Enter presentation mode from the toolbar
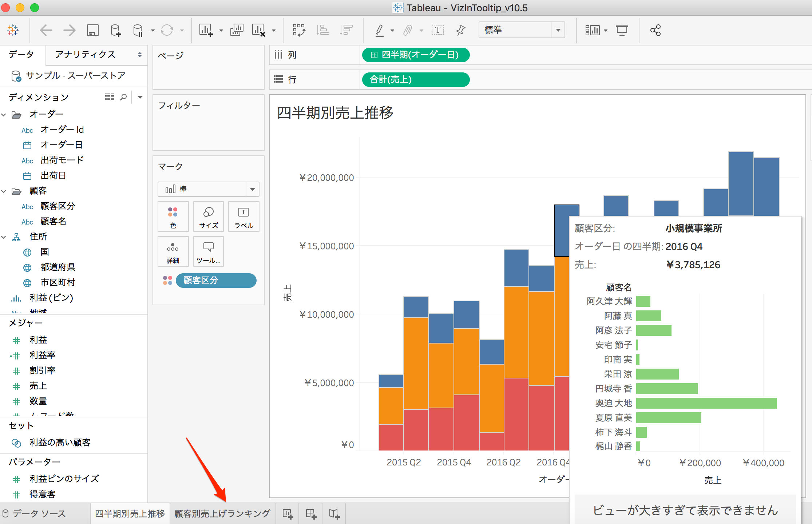This screenshot has height=524, width=812. pos(622,30)
